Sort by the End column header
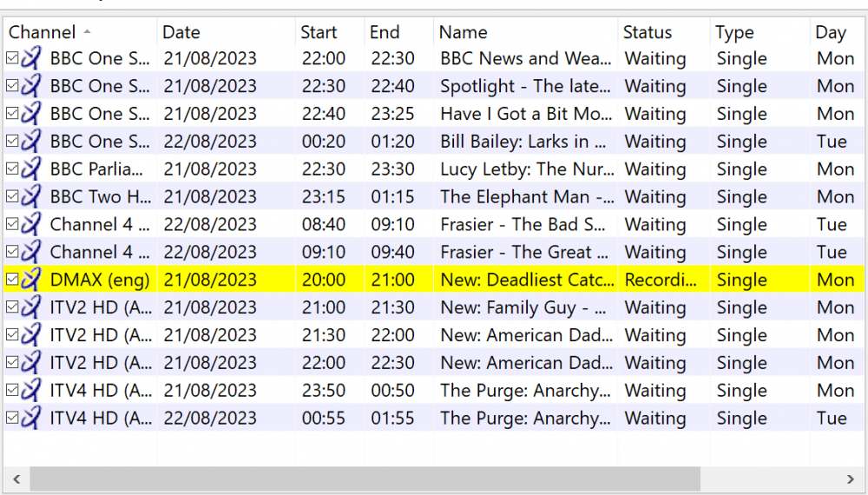868x495 pixels. click(x=398, y=32)
